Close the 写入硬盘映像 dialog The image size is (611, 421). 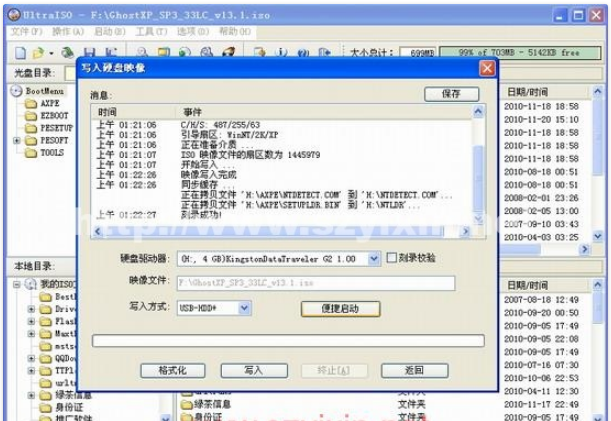[x=487, y=69]
